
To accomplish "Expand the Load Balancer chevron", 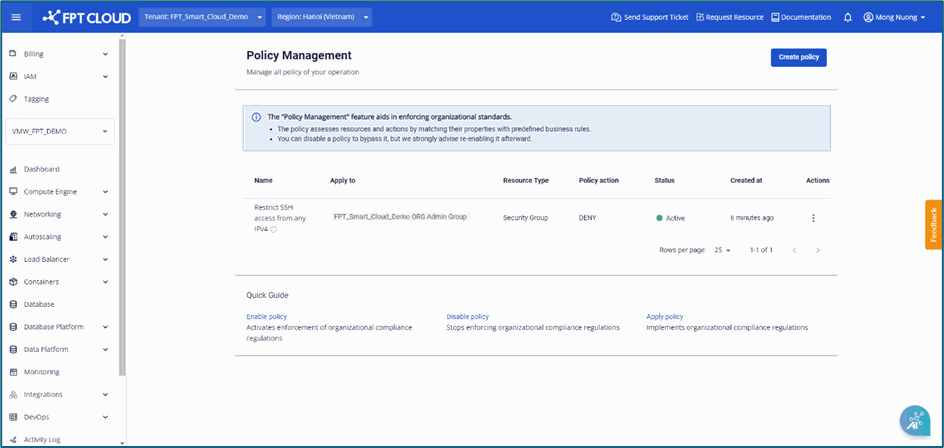I will (x=105, y=260).
